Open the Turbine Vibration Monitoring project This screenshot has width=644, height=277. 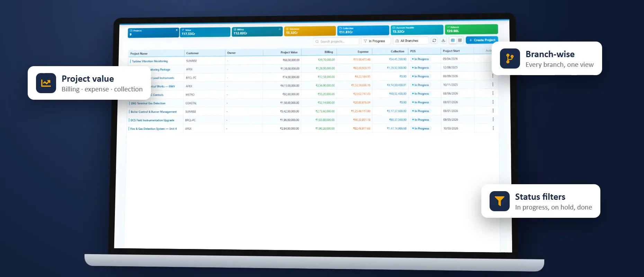[x=150, y=61]
